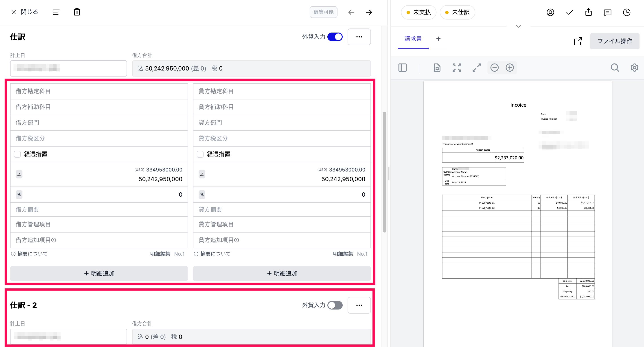Select the 貸方税区分 field
644x347 pixels.
(282, 138)
